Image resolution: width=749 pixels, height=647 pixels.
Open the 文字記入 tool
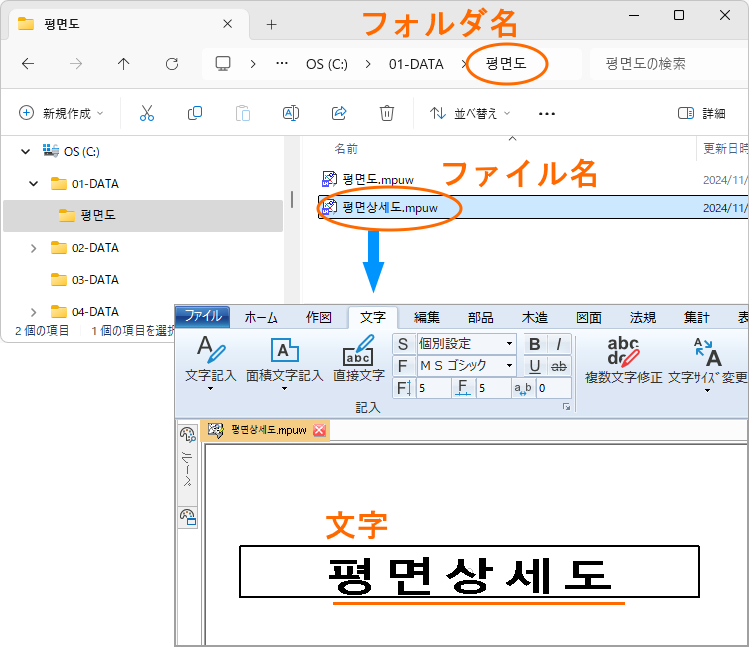211,363
